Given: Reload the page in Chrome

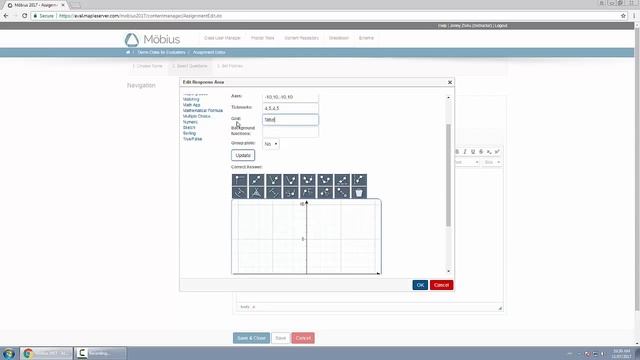Looking at the screenshot, I should coord(24,16).
